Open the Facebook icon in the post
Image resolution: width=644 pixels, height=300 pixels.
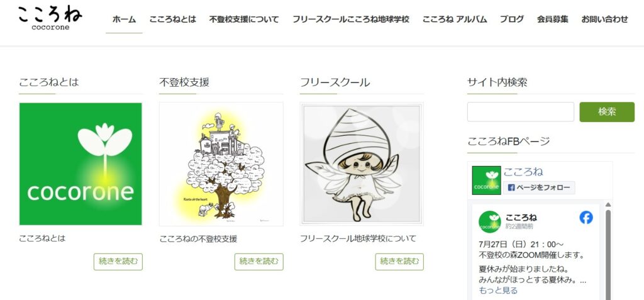click(x=586, y=218)
